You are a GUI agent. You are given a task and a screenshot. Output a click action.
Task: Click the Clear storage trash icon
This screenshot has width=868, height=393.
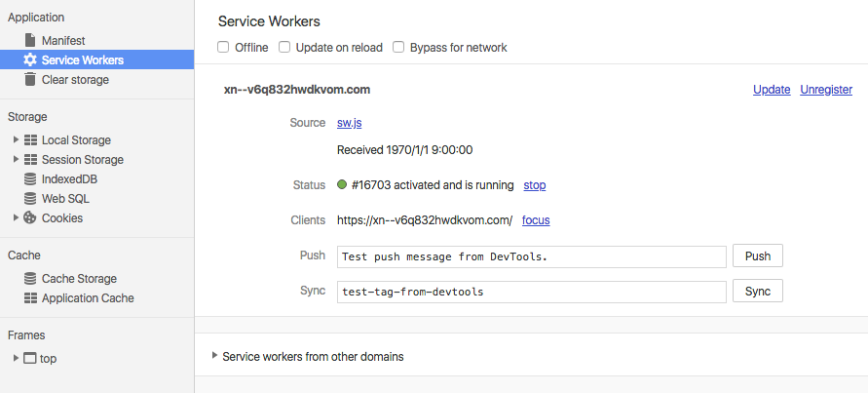[30, 79]
